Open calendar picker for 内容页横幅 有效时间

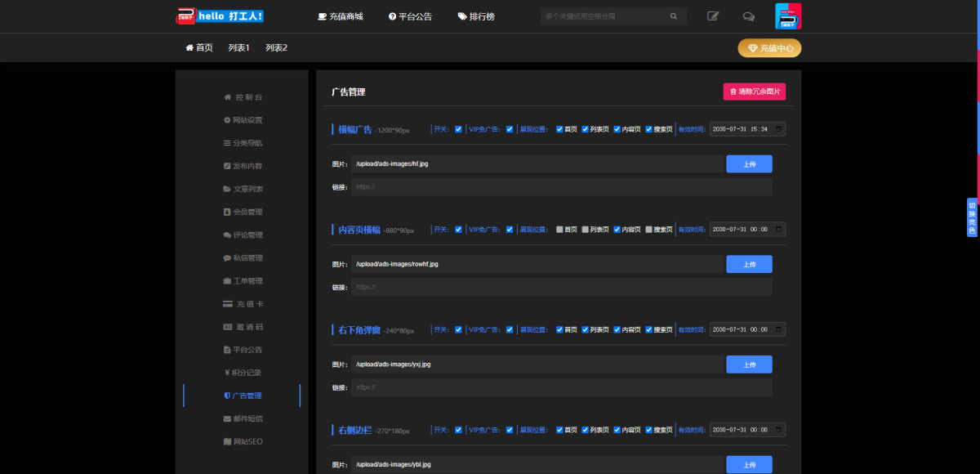(779, 230)
